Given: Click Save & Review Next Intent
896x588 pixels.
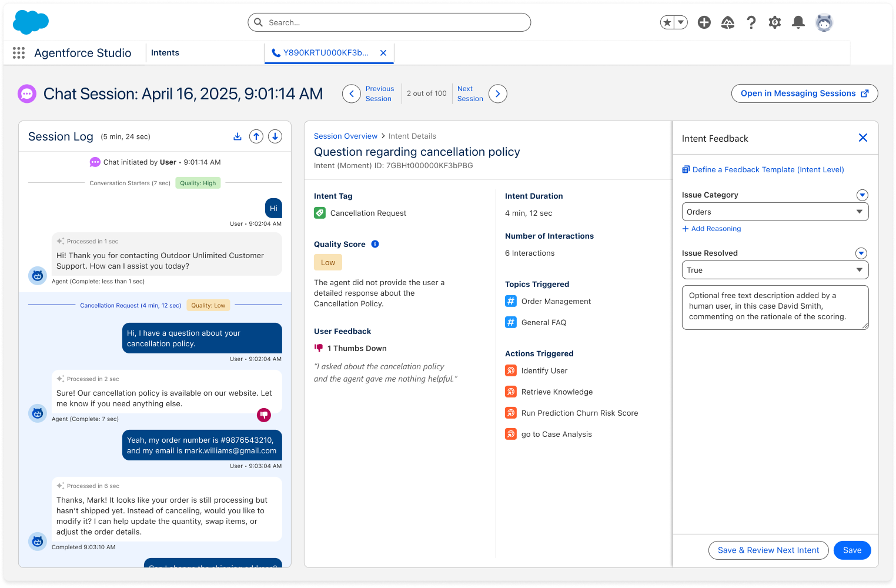Looking at the screenshot, I should (768, 550).
